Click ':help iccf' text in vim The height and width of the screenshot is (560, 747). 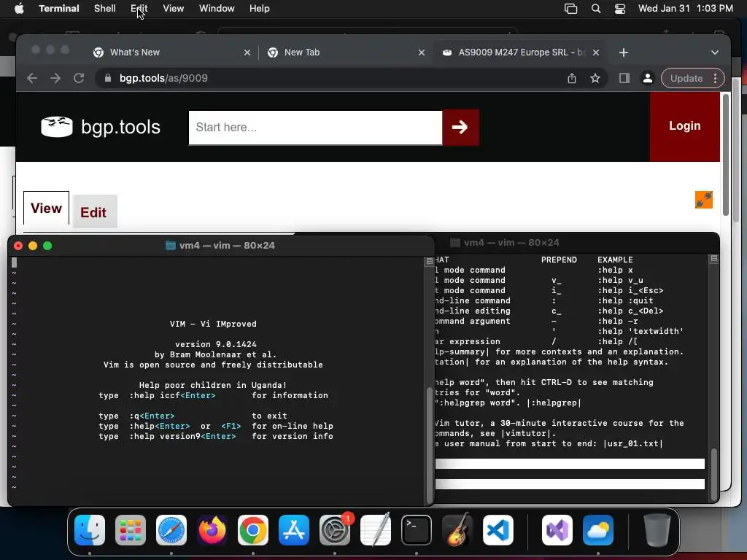[x=155, y=395]
